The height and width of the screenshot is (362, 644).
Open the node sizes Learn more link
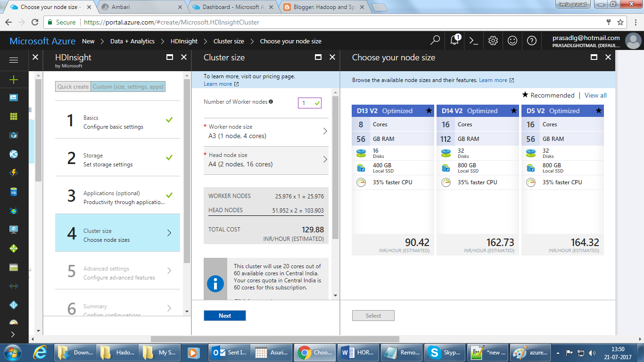tap(493, 80)
